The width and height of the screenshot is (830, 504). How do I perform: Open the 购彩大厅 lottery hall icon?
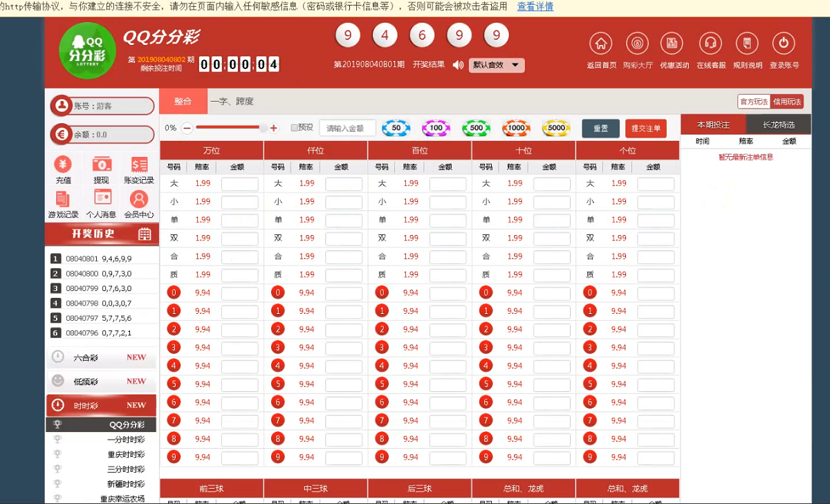(637, 44)
